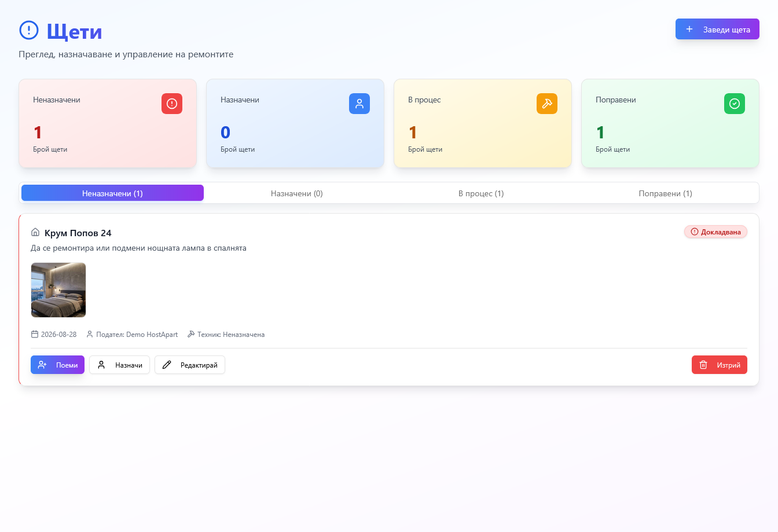Screen dimensions: 778x532
Task: Click the text Техник: Неназначена
Action: point(231,335)
